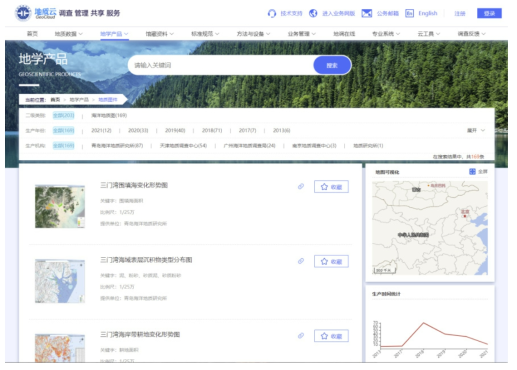Open thumbnail of 三门湾围填海变化形势图
Screen dimensions: 517x370
point(60,207)
